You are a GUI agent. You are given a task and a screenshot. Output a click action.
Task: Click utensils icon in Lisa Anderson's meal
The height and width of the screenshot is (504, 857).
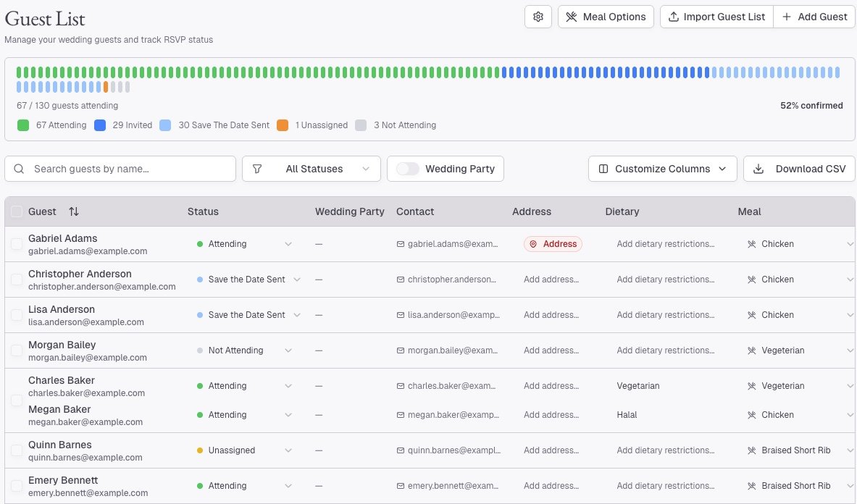[751, 315]
